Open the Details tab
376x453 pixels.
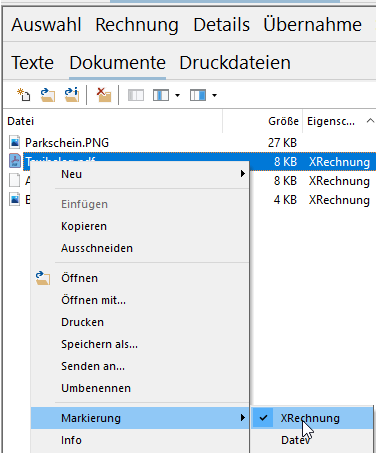tap(221, 25)
